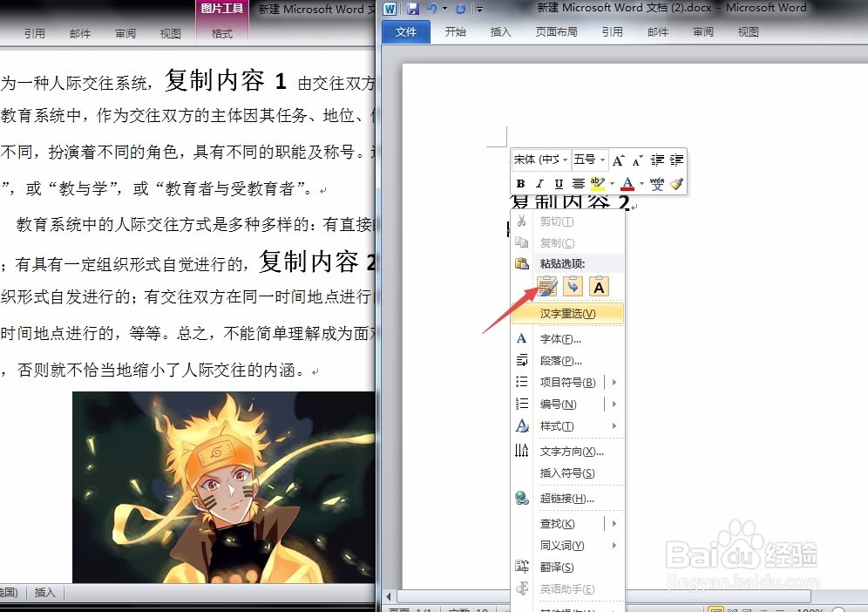Expand the 项目符号 submenu arrow
868x612 pixels.
click(614, 383)
